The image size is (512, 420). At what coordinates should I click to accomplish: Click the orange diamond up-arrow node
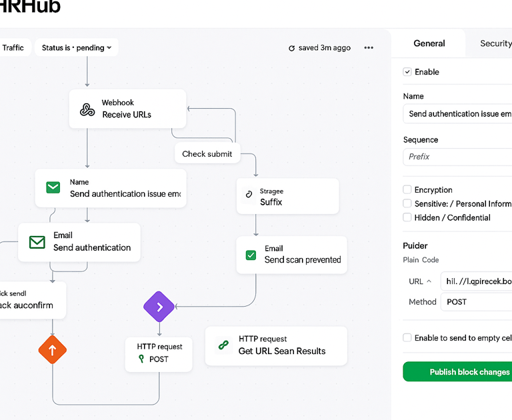(52, 349)
